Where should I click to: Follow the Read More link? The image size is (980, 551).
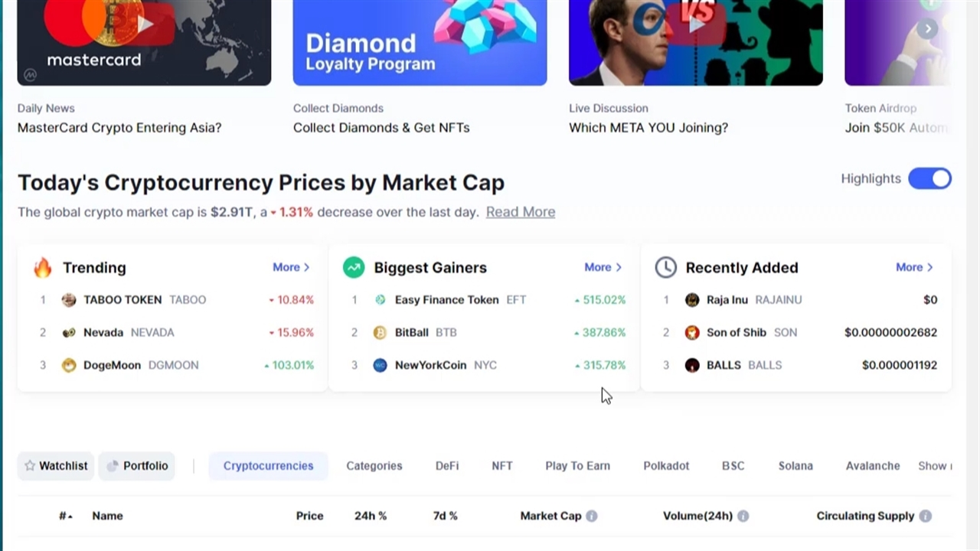coord(521,212)
